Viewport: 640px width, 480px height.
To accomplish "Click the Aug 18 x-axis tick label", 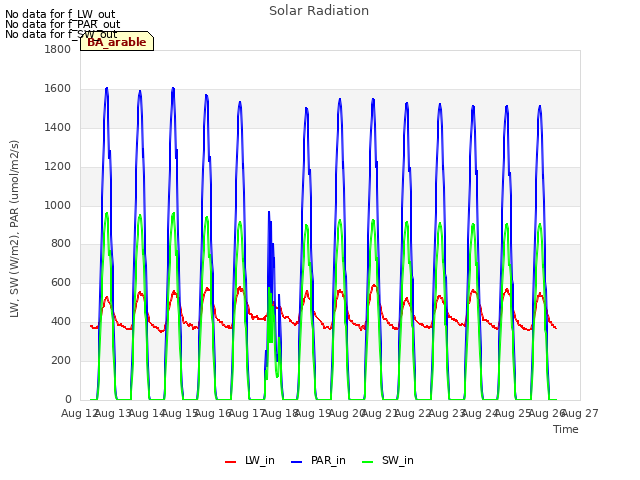I will [x=280, y=413].
